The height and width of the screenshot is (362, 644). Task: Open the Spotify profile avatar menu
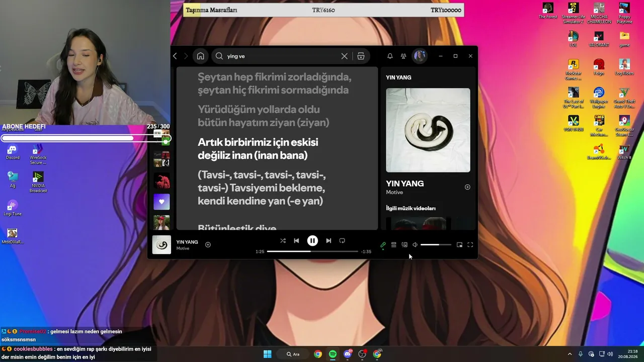pyautogui.click(x=420, y=56)
